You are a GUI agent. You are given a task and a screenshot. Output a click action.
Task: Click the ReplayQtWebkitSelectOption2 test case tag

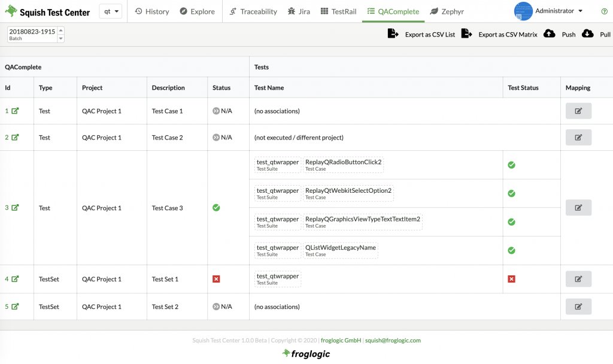coord(348,193)
